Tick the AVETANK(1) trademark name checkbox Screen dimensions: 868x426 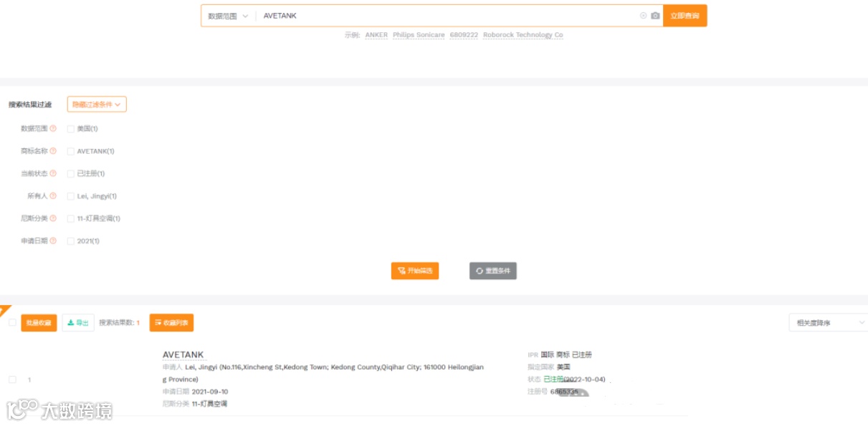[71, 151]
